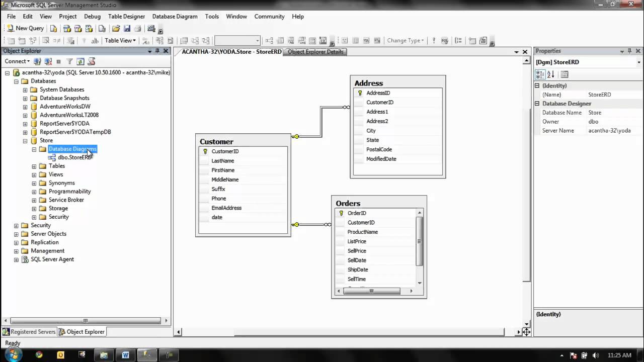The width and height of the screenshot is (644, 362).
Task: Click the Show SQL Pane icon
Action: pyautogui.click(x=366, y=40)
